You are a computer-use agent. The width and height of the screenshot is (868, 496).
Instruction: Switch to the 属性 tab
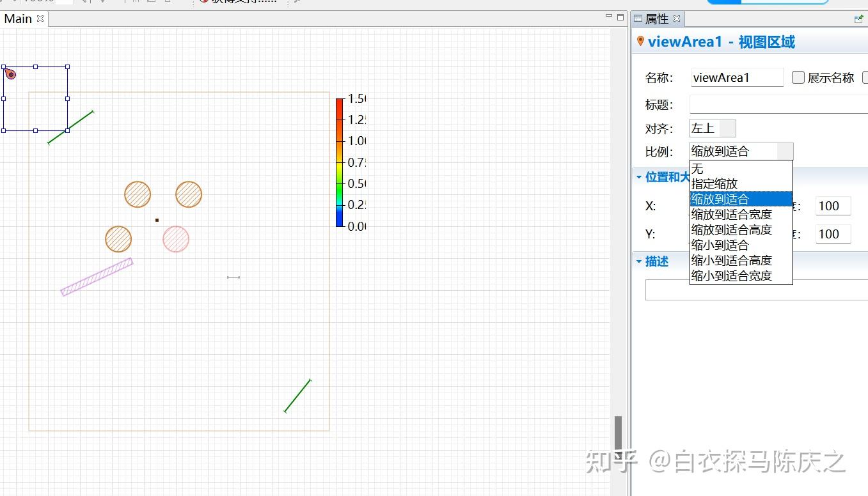656,19
